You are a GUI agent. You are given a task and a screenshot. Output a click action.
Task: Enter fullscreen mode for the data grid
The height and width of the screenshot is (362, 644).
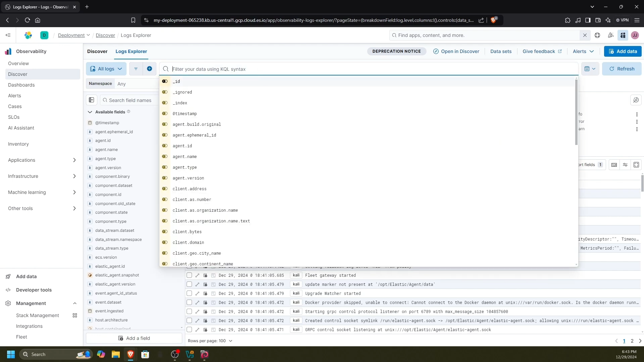pos(636,165)
